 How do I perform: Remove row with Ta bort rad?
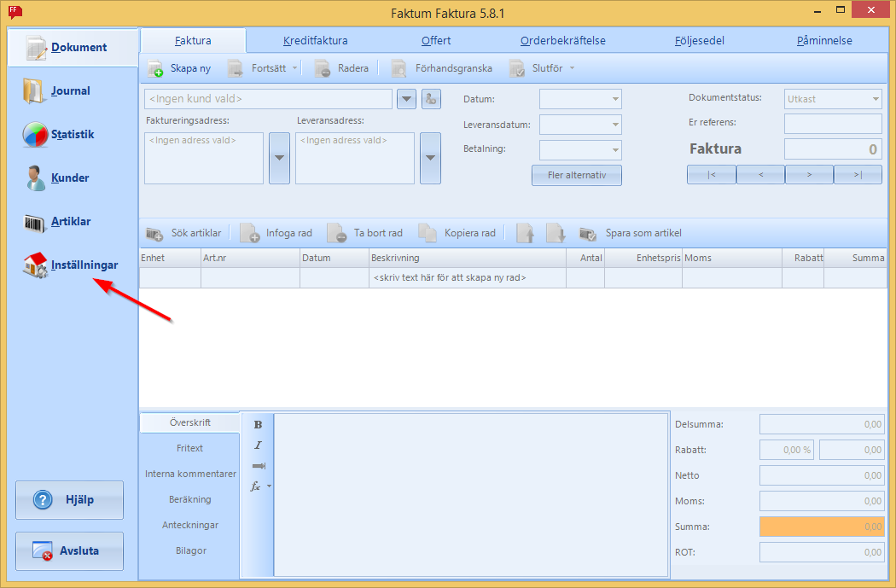(x=365, y=233)
